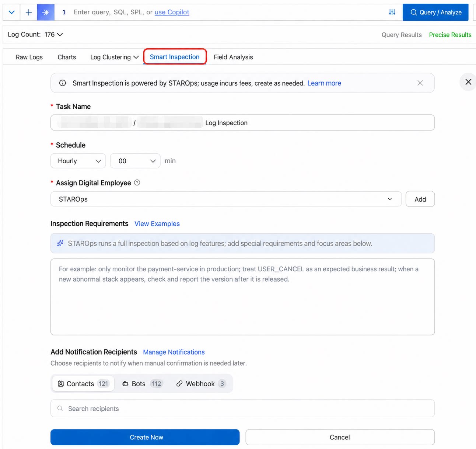Dismiss the STAROps fee notice banner

(x=420, y=83)
